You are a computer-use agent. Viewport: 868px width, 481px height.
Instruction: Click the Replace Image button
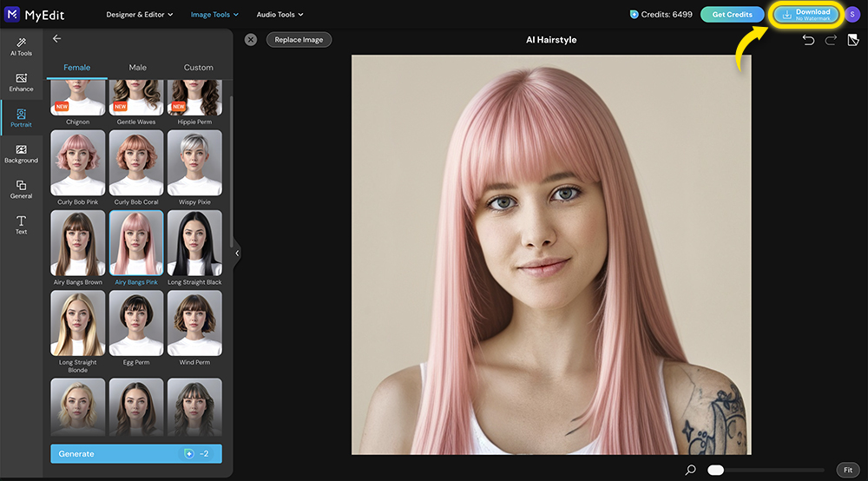click(x=299, y=40)
